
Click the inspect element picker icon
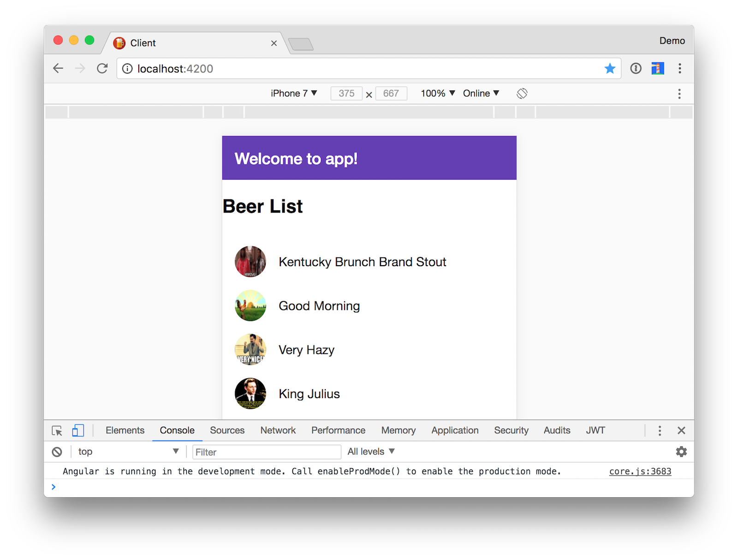click(57, 430)
